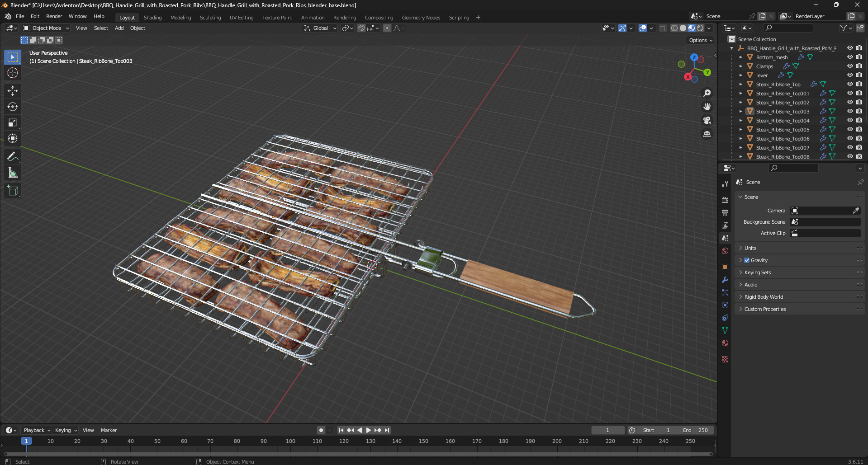Expand Steak_RibBone_Top001 tree row
This screenshot has width=868, height=465.
[740, 94]
